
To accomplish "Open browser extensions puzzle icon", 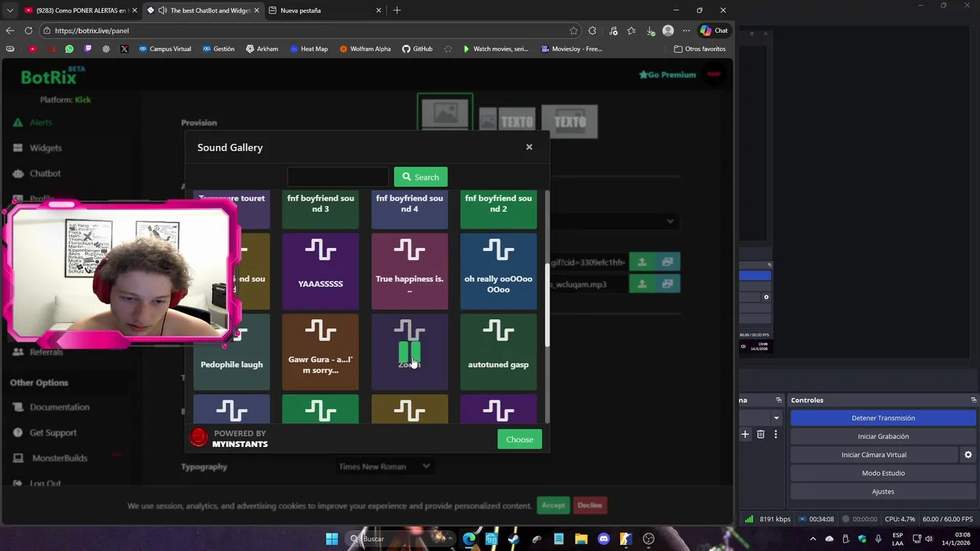I will tap(593, 31).
